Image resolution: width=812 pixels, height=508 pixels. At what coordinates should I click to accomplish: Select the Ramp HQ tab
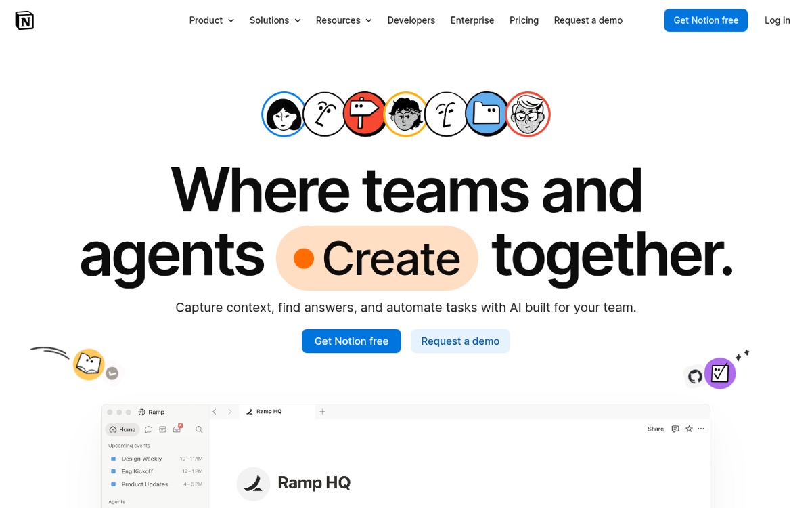pos(277,412)
